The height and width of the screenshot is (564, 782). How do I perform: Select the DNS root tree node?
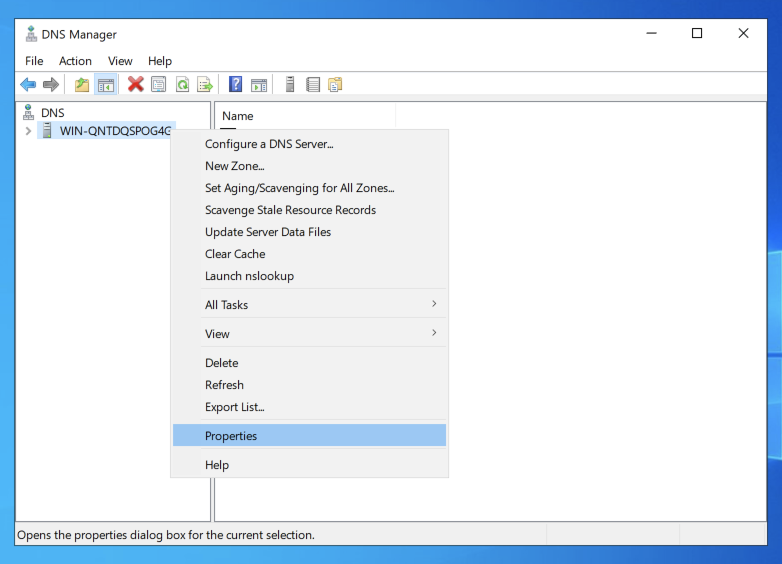pyautogui.click(x=52, y=113)
